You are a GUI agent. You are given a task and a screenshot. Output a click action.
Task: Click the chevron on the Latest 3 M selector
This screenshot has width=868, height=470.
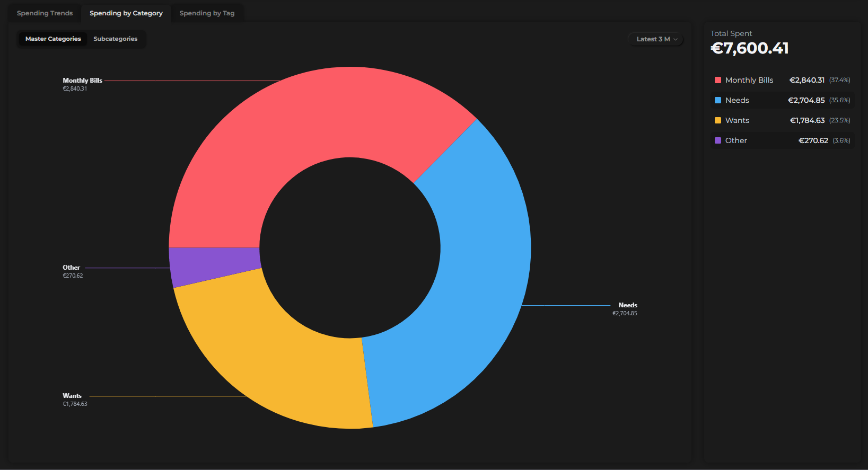(676, 39)
